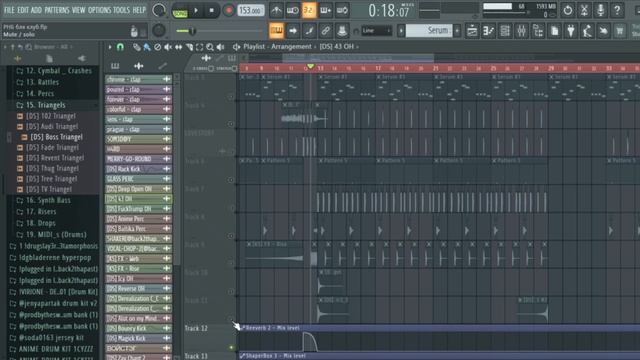
Task: Open the playlist options arrow menu
Action: pos(110,47)
